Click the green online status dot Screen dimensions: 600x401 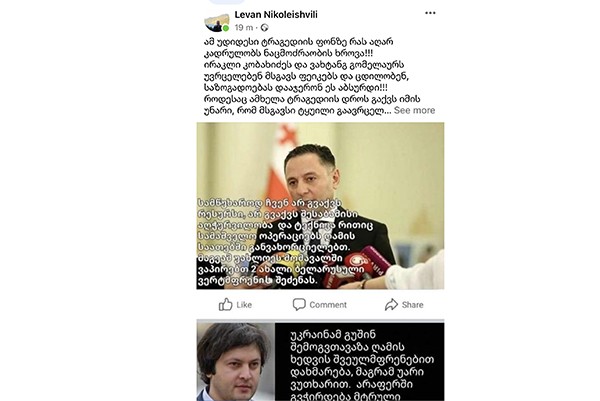(x=226, y=28)
